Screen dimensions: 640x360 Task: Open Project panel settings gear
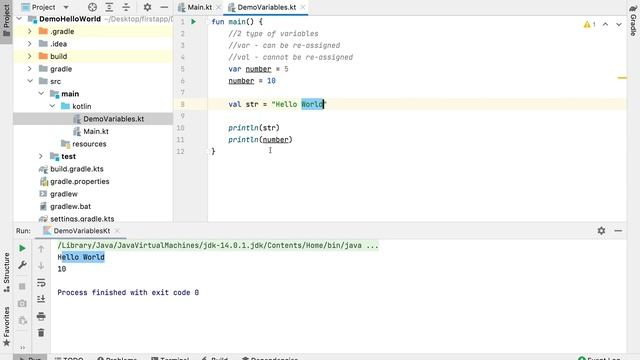[x=147, y=7]
